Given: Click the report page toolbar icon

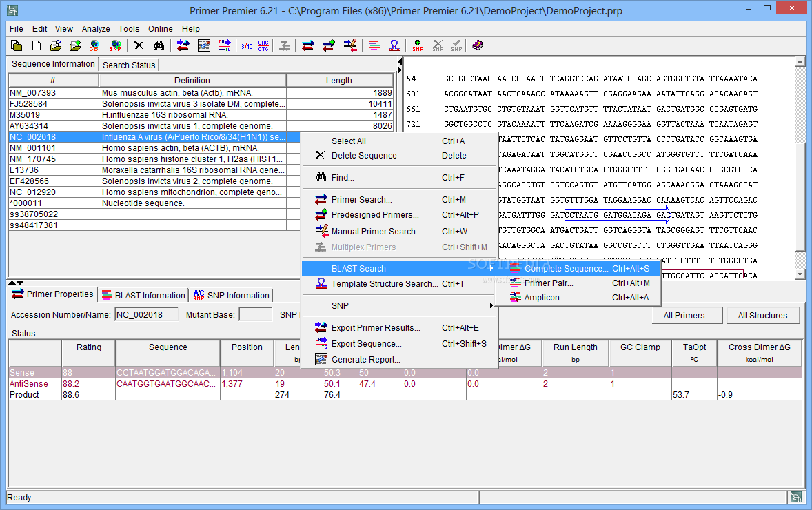Looking at the screenshot, I should pos(204,45).
